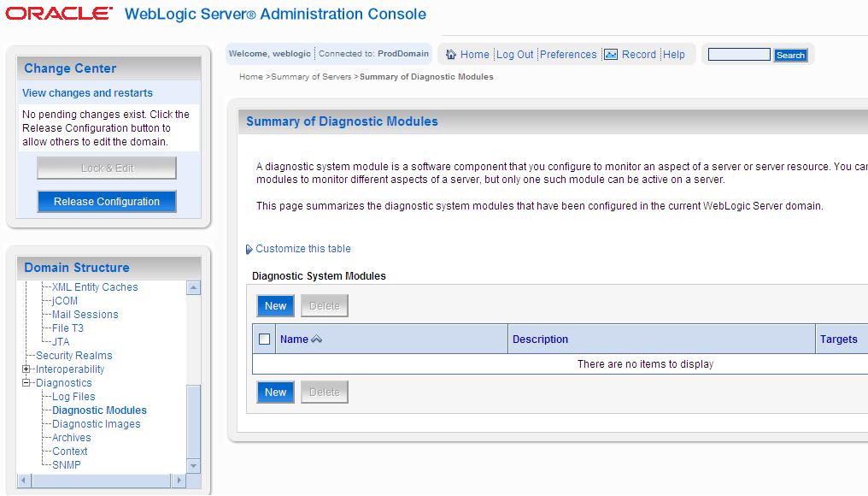This screenshot has width=868, height=496.
Task: Click Domain Structure scroll up arrow
Action: pos(193,287)
